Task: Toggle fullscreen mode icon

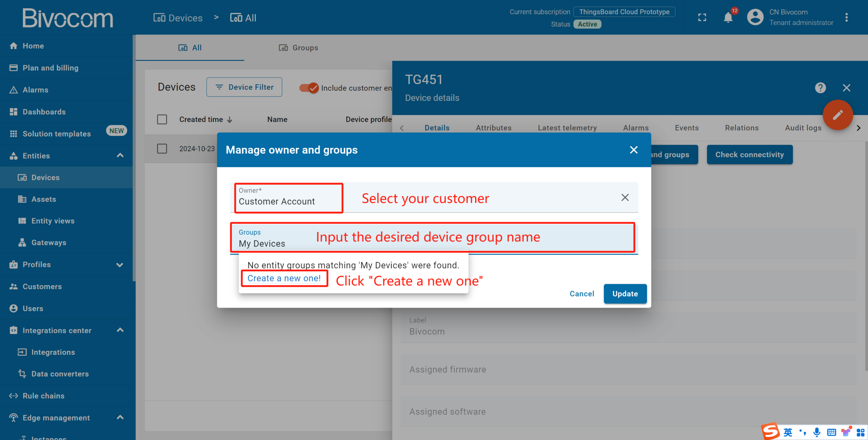Action: point(702,18)
